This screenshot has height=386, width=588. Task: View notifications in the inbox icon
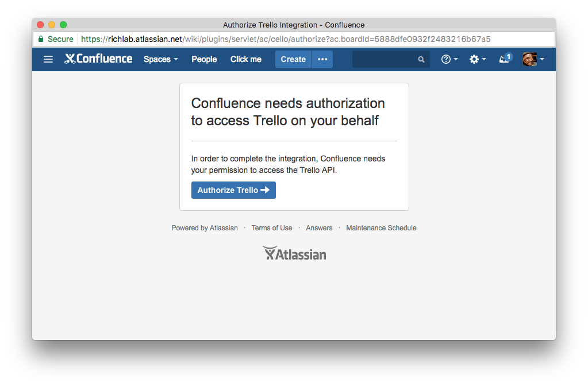click(x=505, y=59)
